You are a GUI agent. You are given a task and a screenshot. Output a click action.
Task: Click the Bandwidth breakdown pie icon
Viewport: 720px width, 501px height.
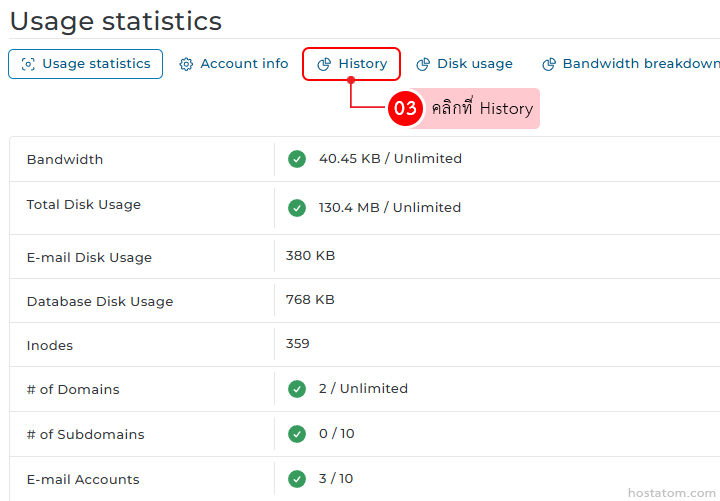[549, 64]
